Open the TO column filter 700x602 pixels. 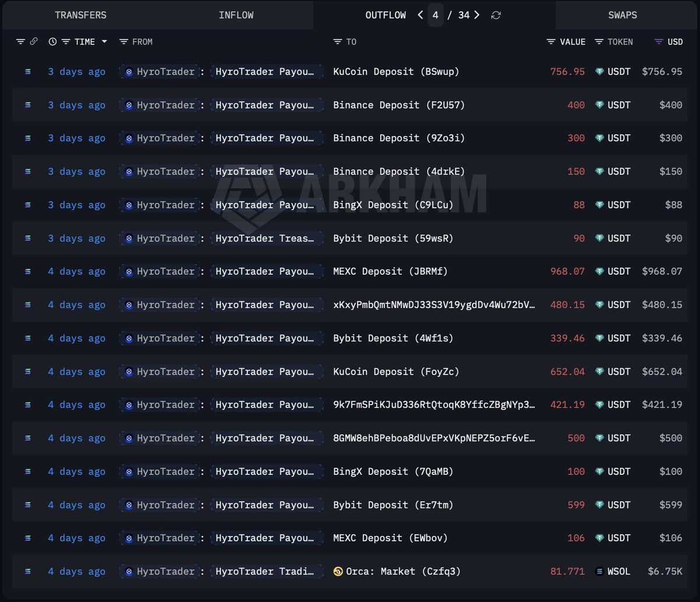338,41
